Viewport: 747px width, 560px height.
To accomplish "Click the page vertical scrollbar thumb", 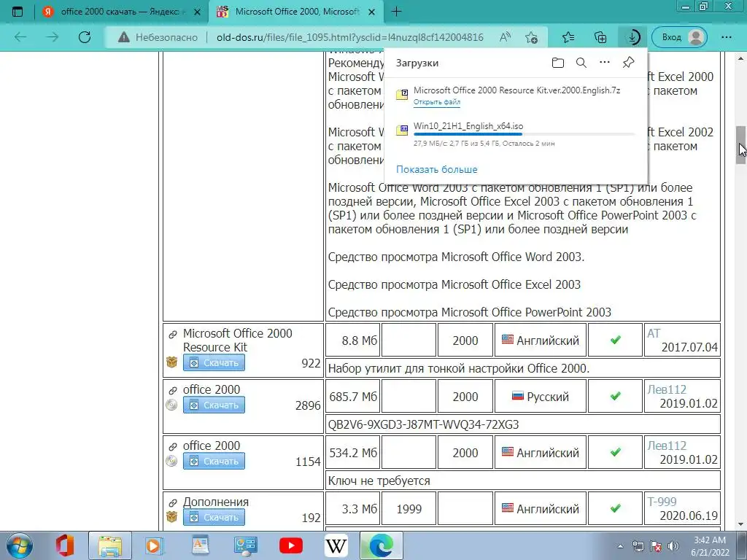I will pyautogui.click(x=741, y=145).
